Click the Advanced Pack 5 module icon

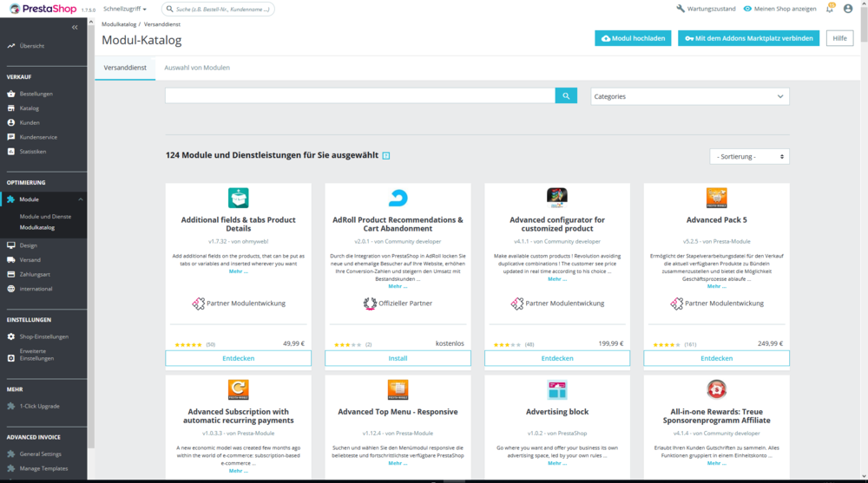[716, 198]
